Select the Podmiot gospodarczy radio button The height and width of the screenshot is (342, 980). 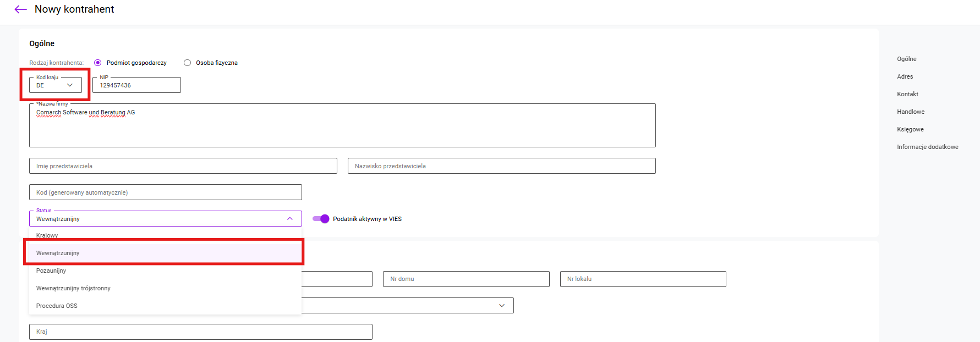pyautogui.click(x=98, y=63)
